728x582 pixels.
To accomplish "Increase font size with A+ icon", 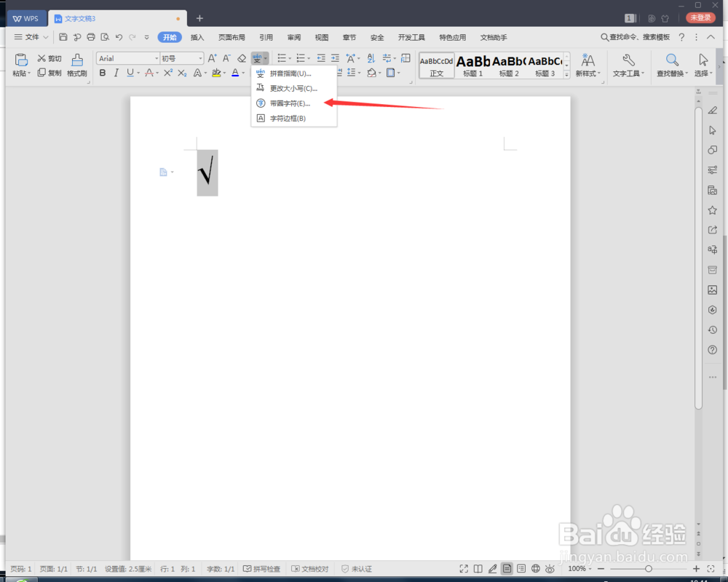I will click(x=212, y=58).
